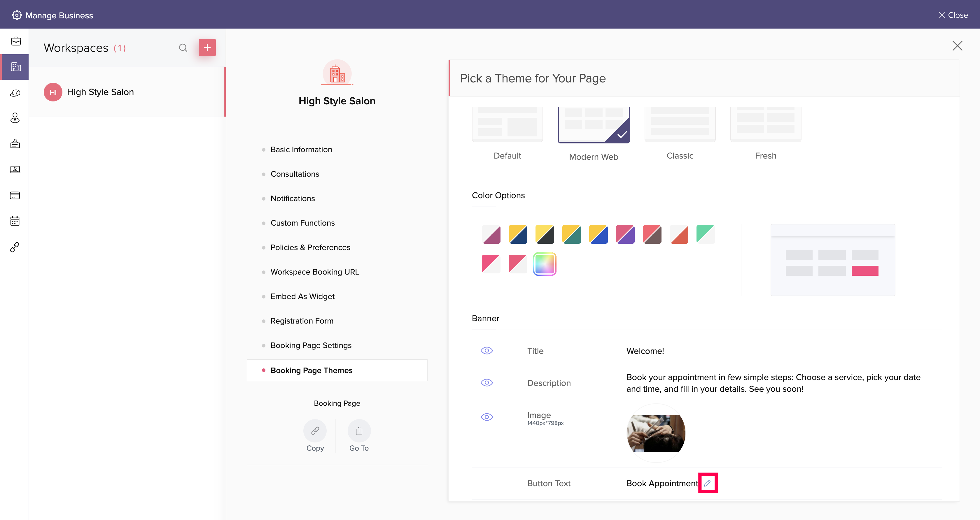Copy the booking page link
This screenshot has height=520, width=980.
(x=315, y=431)
